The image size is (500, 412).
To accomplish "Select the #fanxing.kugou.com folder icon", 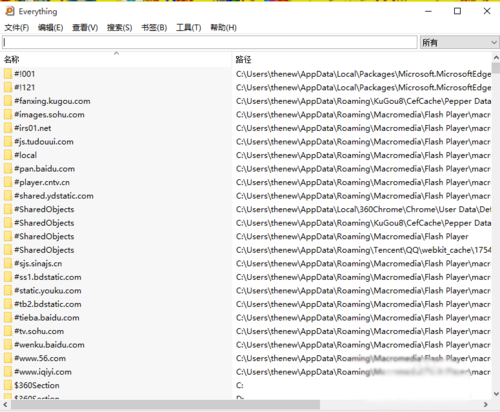I will click(8, 101).
